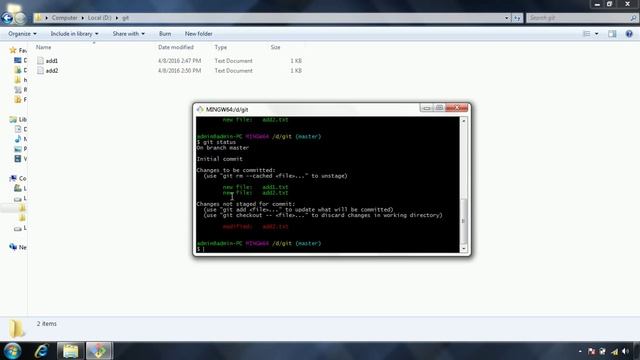Click the MINGW64:/d/git title bar text
Image resolution: width=640 pixels, height=360 pixels.
click(227, 109)
